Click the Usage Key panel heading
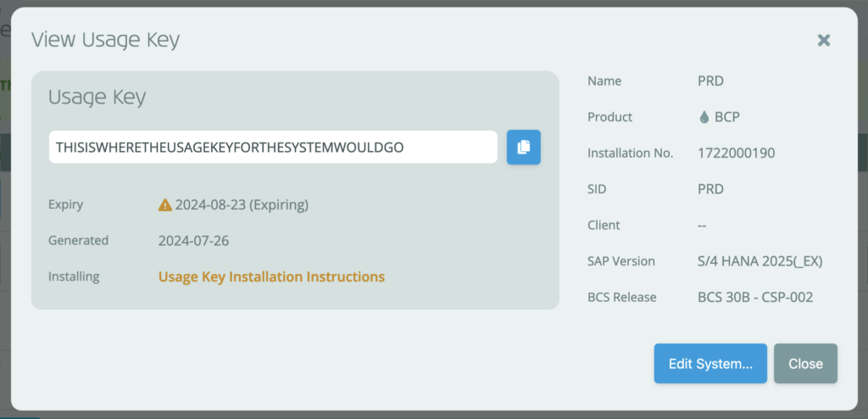Screen dimensions: 868x419 [x=97, y=98]
